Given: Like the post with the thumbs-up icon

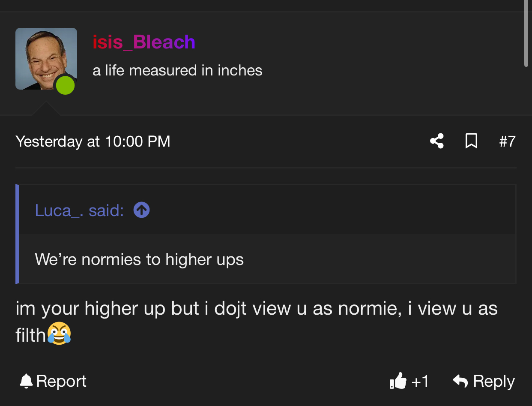Looking at the screenshot, I should [398, 381].
